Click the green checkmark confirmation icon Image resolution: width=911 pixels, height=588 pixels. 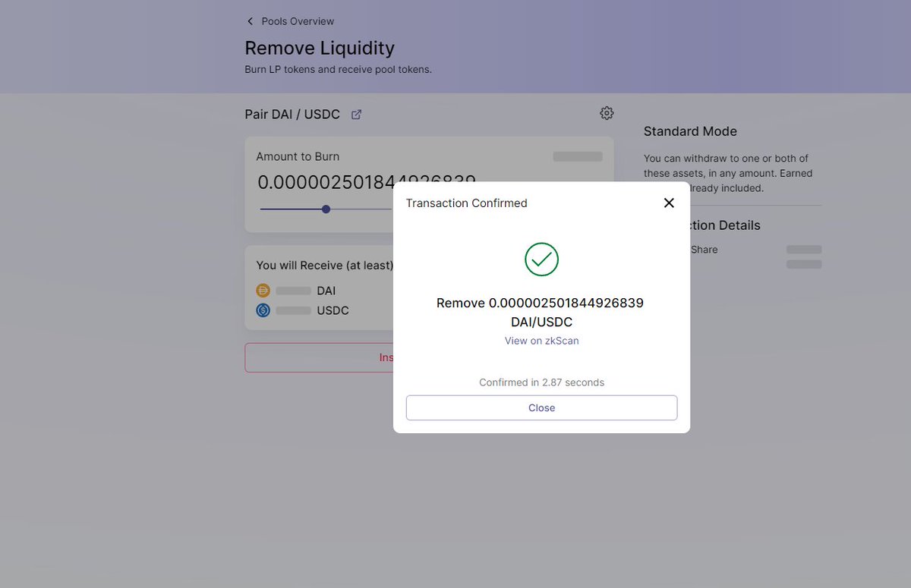pos(541,259)
